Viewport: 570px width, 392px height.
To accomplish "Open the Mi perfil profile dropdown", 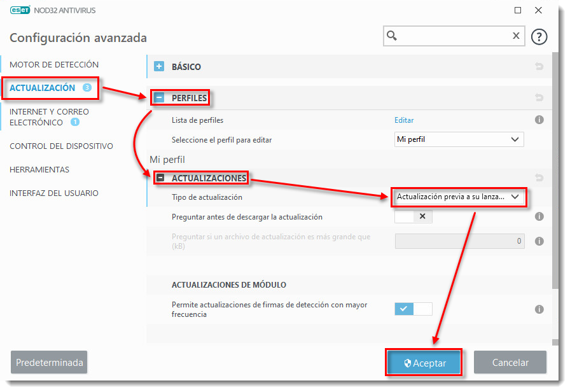I will [x=458, y=139].
